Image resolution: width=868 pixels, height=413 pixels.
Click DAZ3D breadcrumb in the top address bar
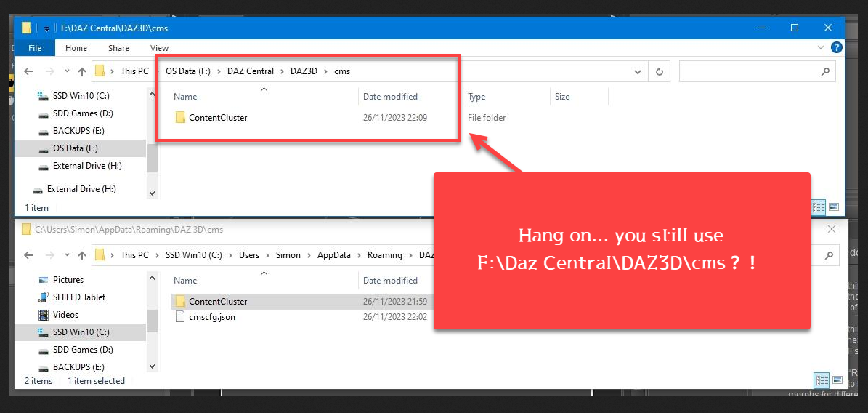point(304,71)
